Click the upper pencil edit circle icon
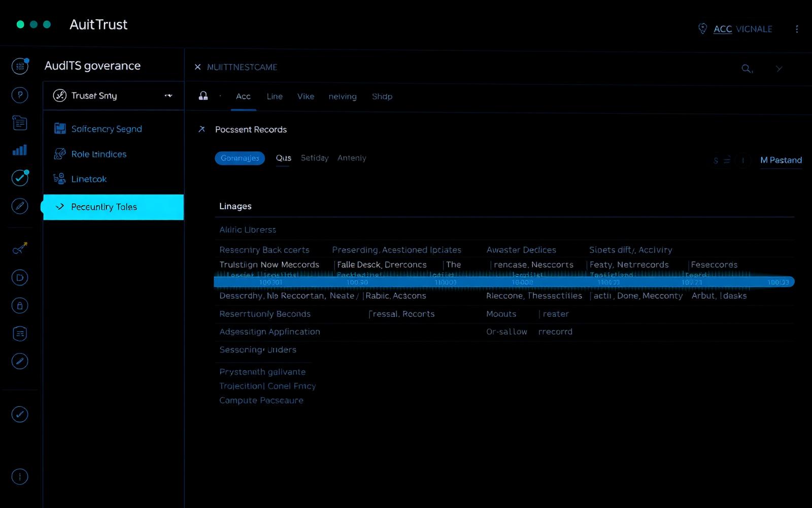Viewport: 812px width, 508px height. pos(20,206)
